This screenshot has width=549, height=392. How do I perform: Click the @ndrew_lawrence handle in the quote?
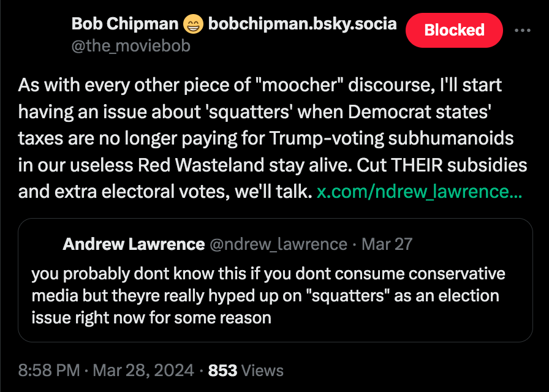(x=278, y=244)
